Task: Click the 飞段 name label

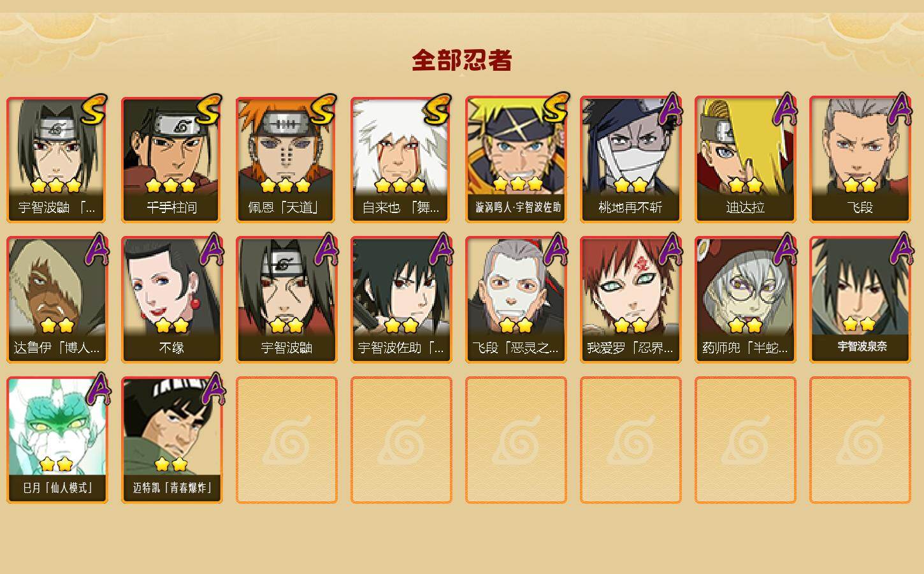Action: [860, 207]
